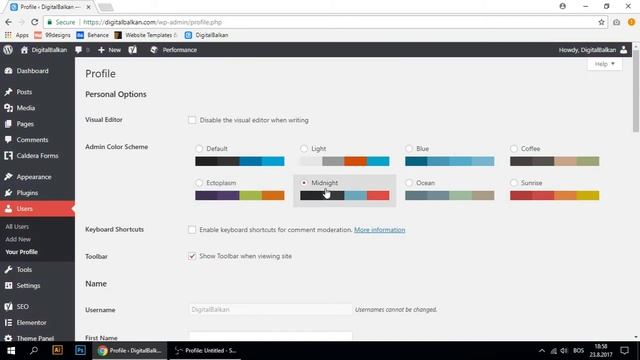640x360 pixels.
Task: Click the browser address bar
Action: click(325, 22)
